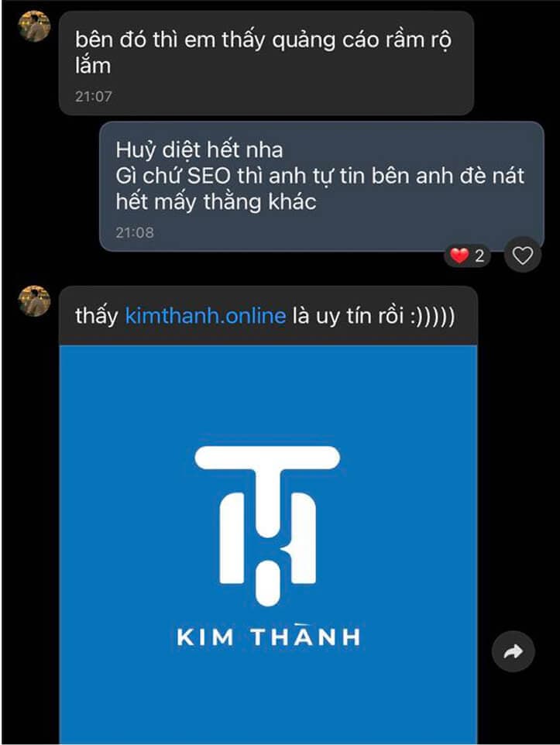The height and width of the screenshot is (745, 560).
Task: Select the "KIM THÀNH" caption in the preview
Action: [269, 637]
